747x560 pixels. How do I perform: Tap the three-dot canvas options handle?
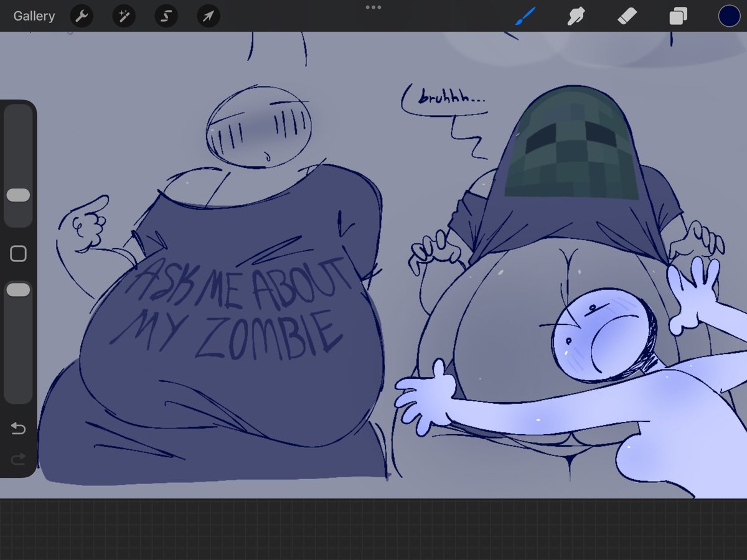tap(374, 7)
